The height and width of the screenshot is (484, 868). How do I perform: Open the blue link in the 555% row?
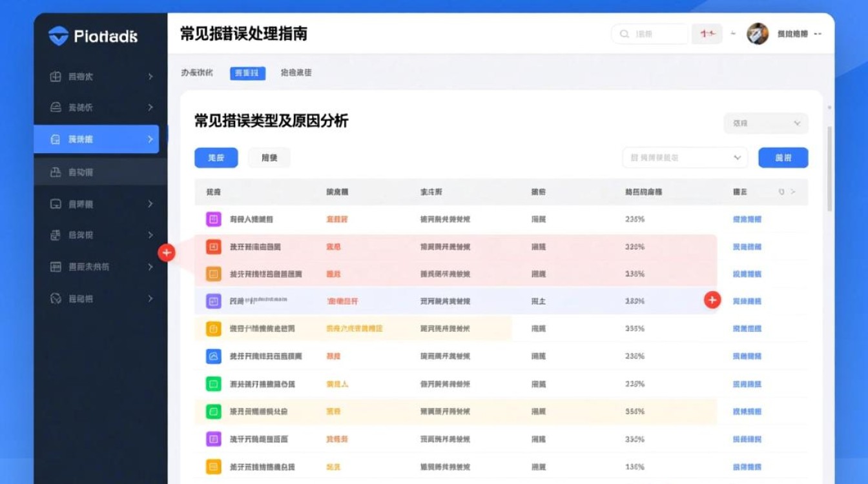747,412
